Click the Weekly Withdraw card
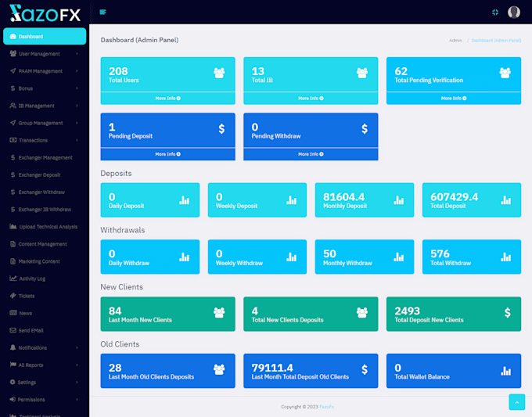 (257, 257)
